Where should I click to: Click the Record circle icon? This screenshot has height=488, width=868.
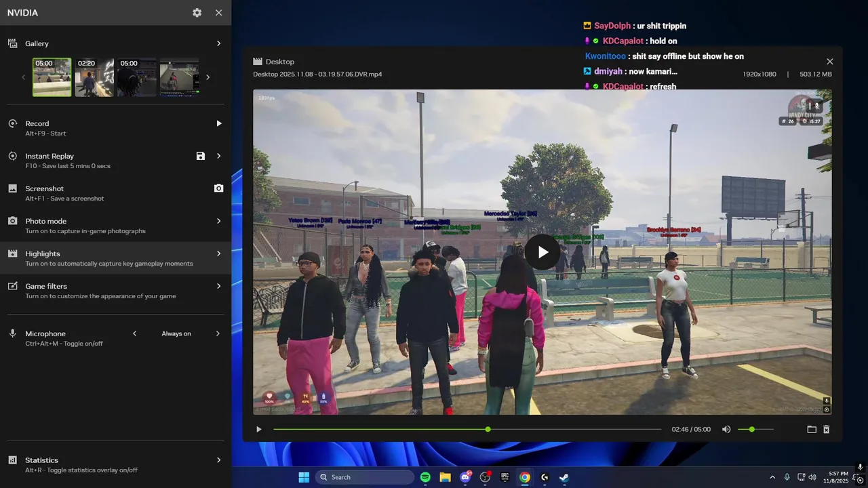[12, 123]
